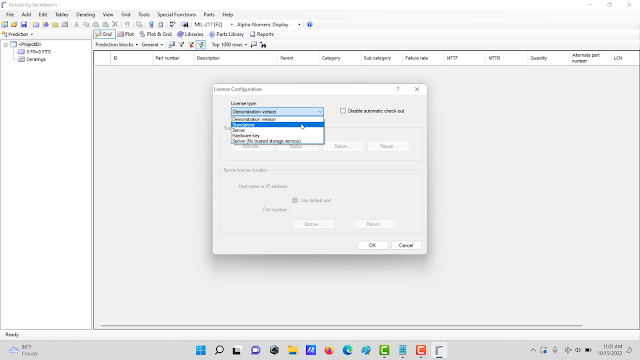640x360 pixels.
Task: Open the Top 1000 rows dropdown
Action: pyautogui.click(x=229, y=44)
